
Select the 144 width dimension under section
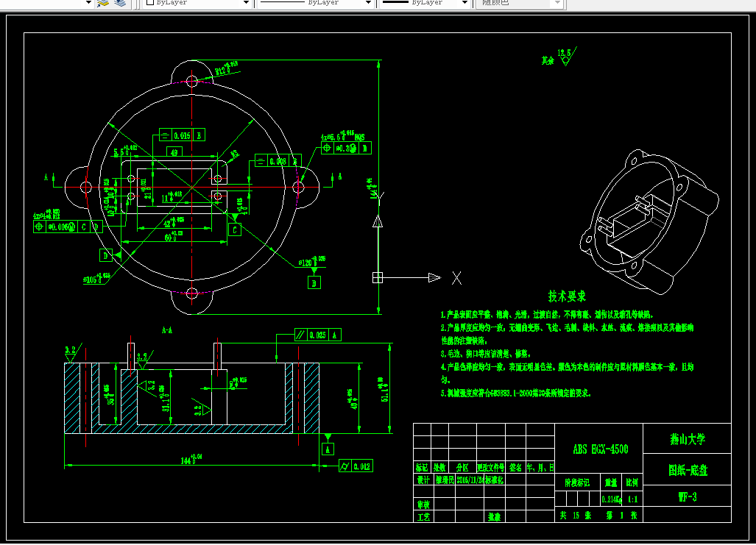(191, 459)
